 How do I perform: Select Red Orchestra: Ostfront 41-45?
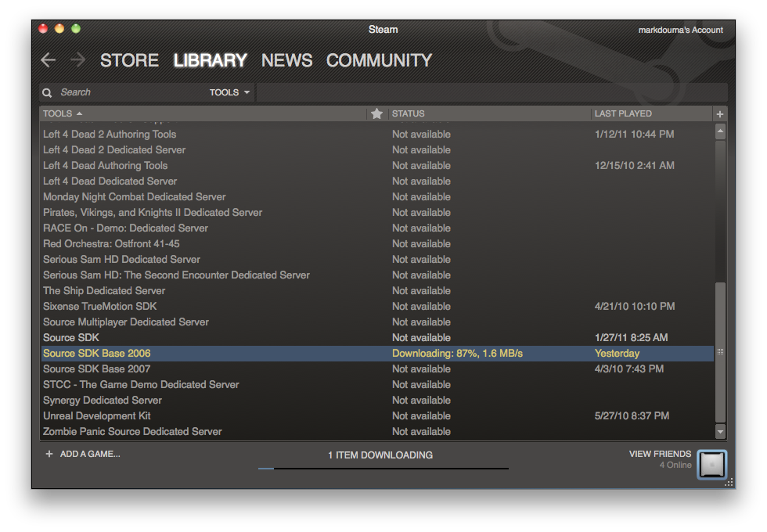pos(377,243)
